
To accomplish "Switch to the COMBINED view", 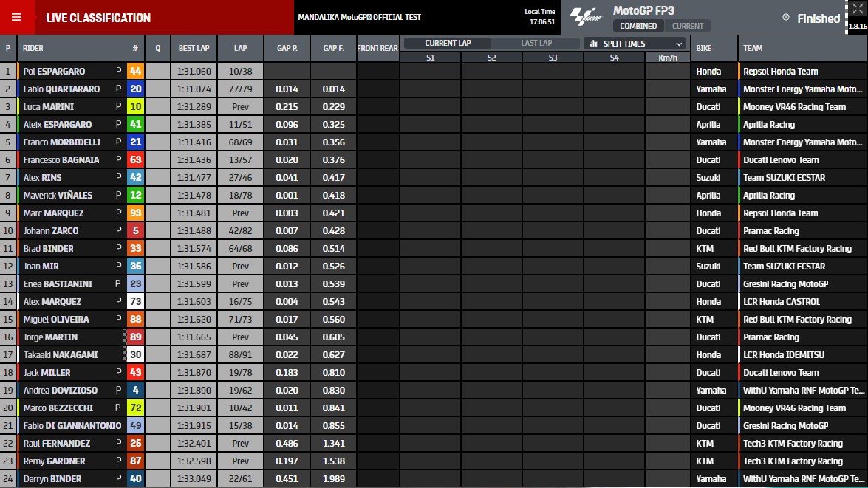I will 638,26.
